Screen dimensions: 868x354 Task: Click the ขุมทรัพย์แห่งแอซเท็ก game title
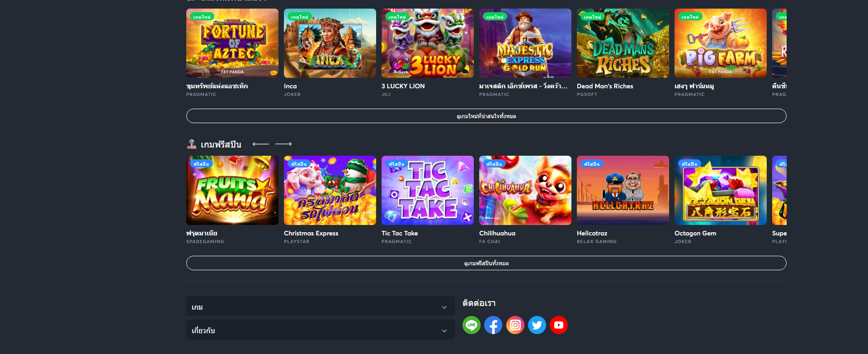tap(217, 86)
